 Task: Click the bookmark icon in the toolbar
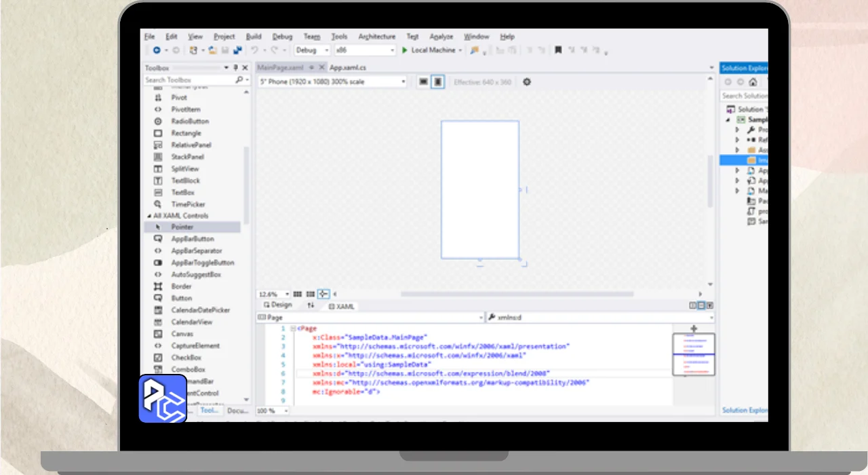click(x=558, y=50)
